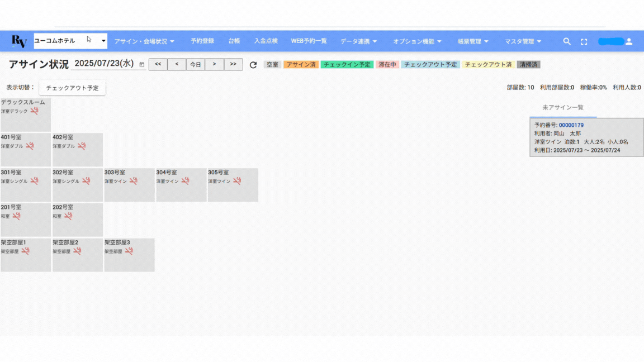Click the no-smoking icon in room 401号室
Image resolution: width=644 pixels, height=362 pixels.
[x=30, y=146]
